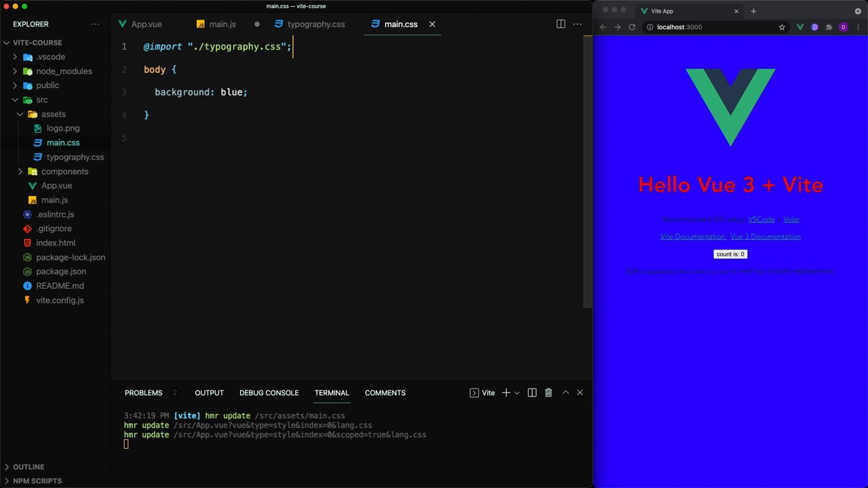
Task: Open .eslintrc.js file
Action: [x=55, y=214]
